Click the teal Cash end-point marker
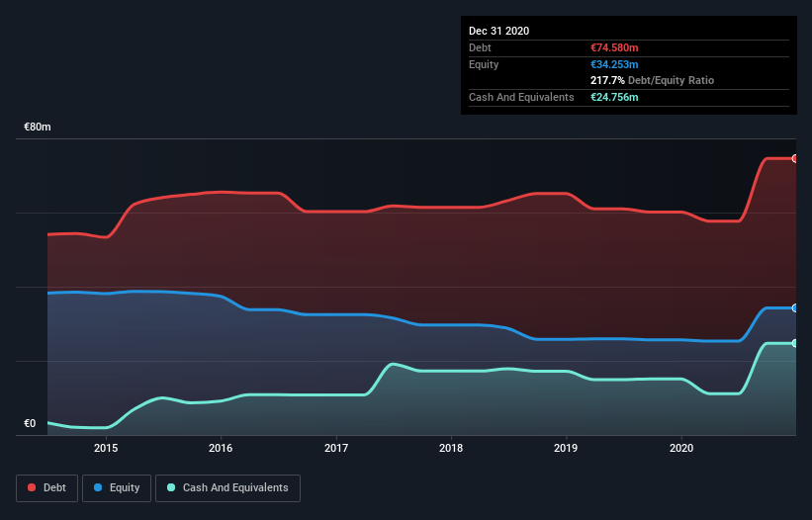Viewport: 812px width, 520px height. [795, 344]
